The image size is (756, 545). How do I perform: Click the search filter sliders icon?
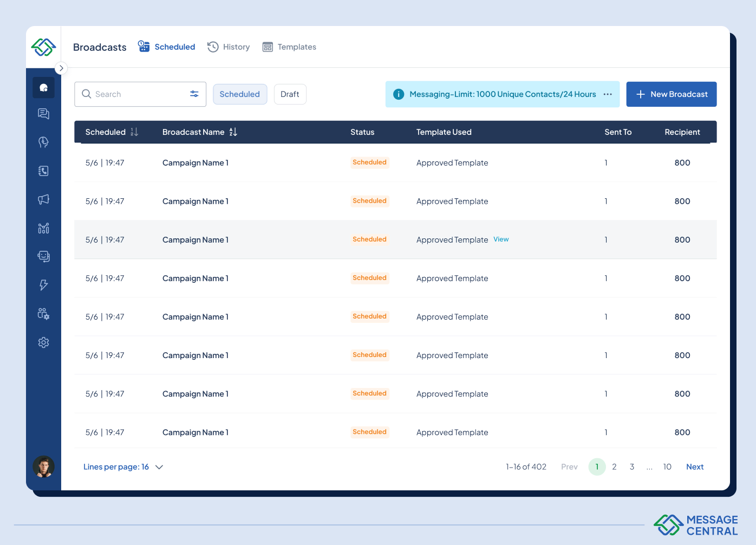coord(194,94)
